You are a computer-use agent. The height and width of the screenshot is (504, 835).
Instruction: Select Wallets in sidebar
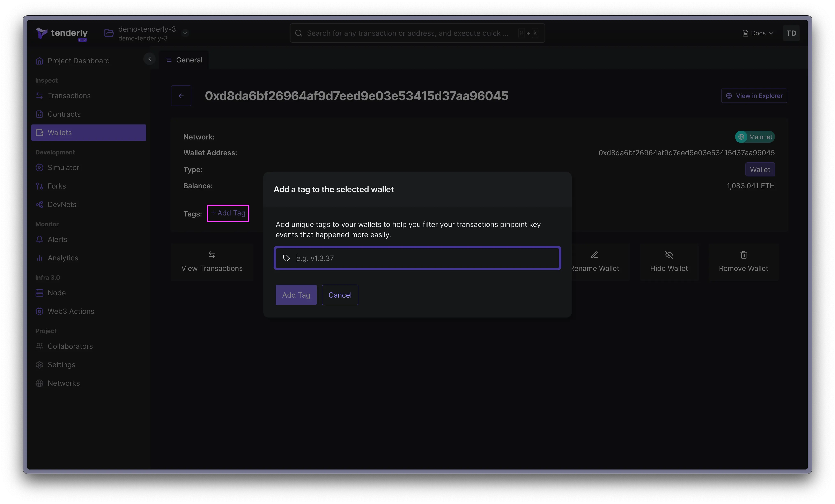[x=89, y=133]
